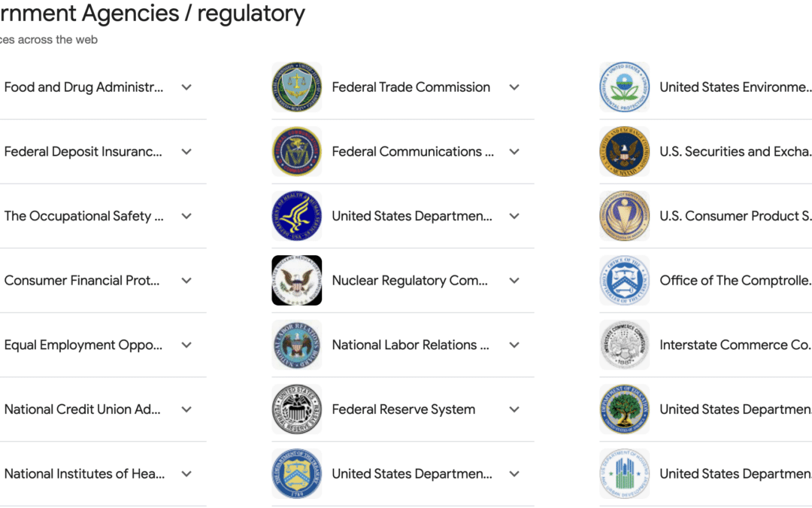
Task: Open the Consumer Financial Protection Bureau link
Action: tap(82, 281)
